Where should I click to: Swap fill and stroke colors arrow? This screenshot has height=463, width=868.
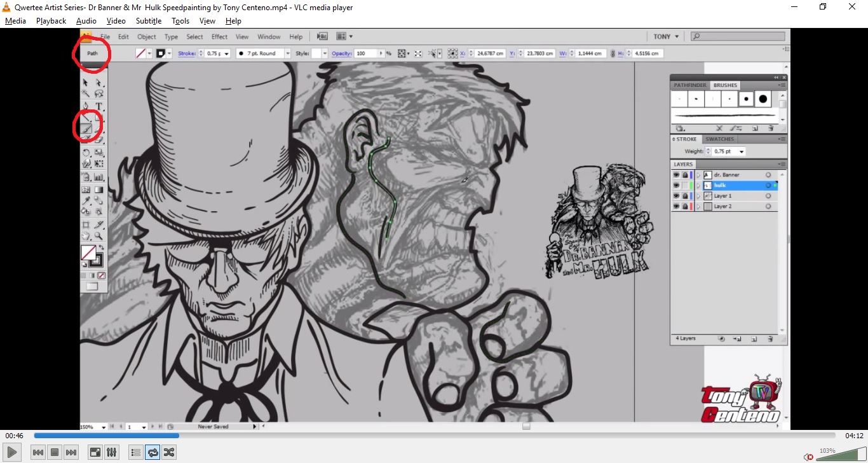coord(101,247)
